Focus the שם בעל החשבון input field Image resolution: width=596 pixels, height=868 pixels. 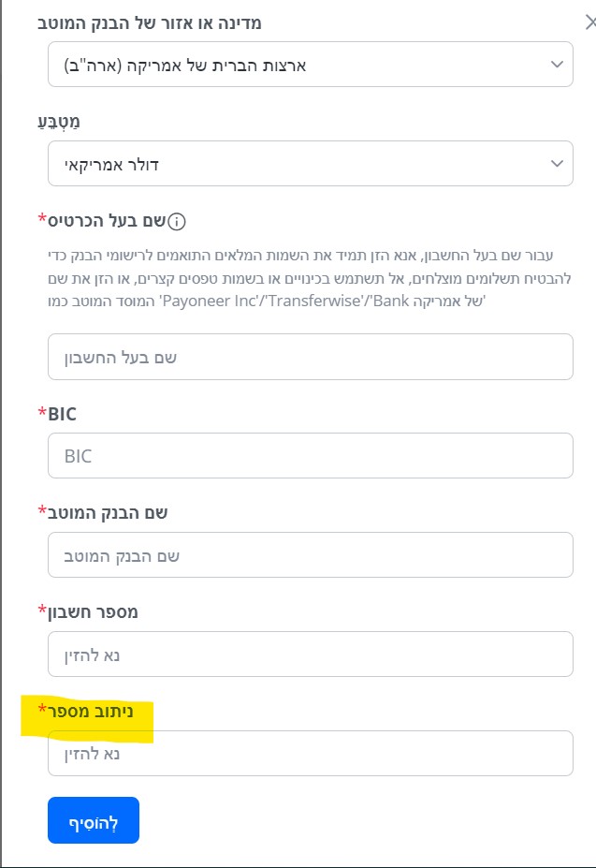310,357
